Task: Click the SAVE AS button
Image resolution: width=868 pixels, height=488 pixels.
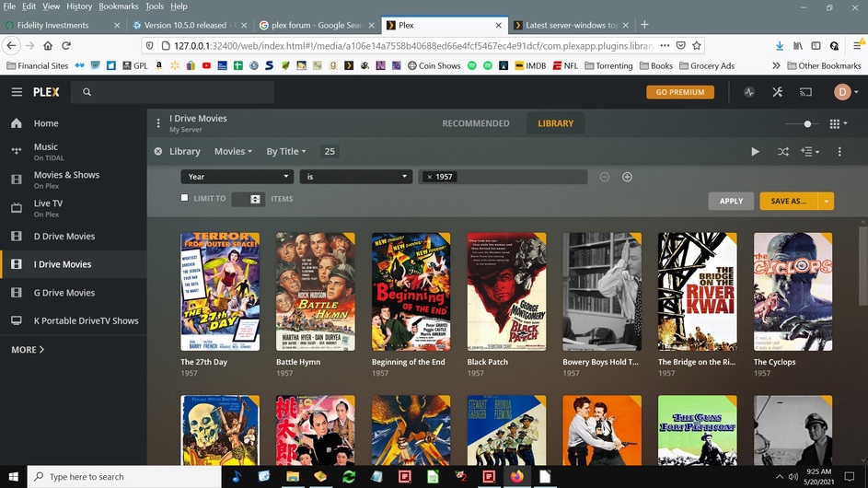Action: click(789, 201)
